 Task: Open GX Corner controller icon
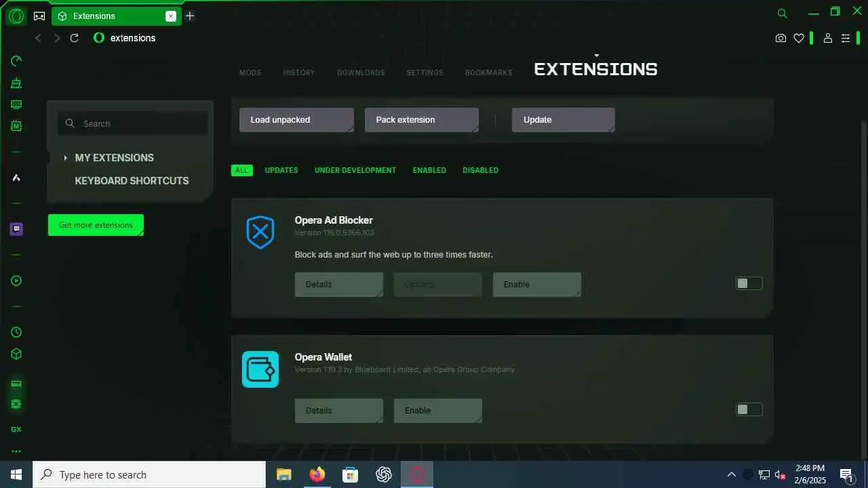(40, 16)
